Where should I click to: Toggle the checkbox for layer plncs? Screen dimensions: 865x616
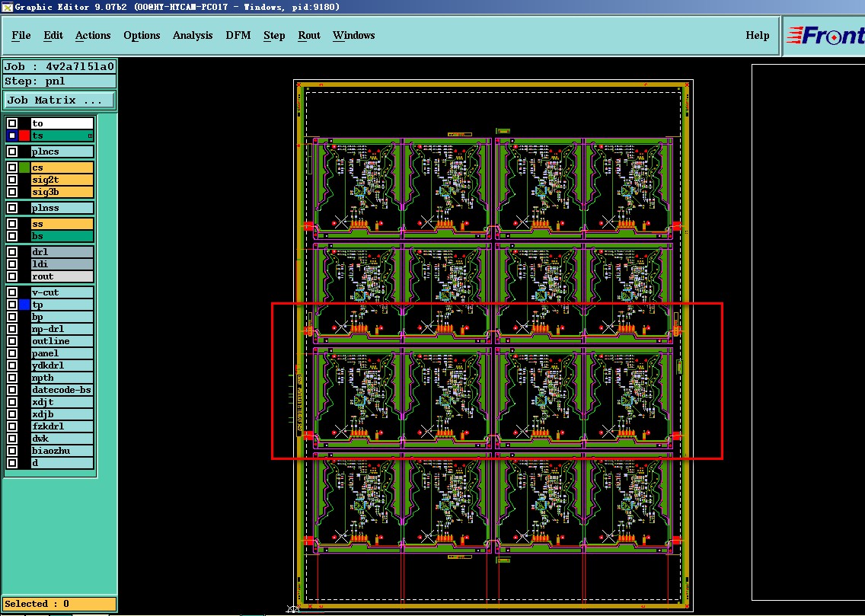[x=12, y=152]
